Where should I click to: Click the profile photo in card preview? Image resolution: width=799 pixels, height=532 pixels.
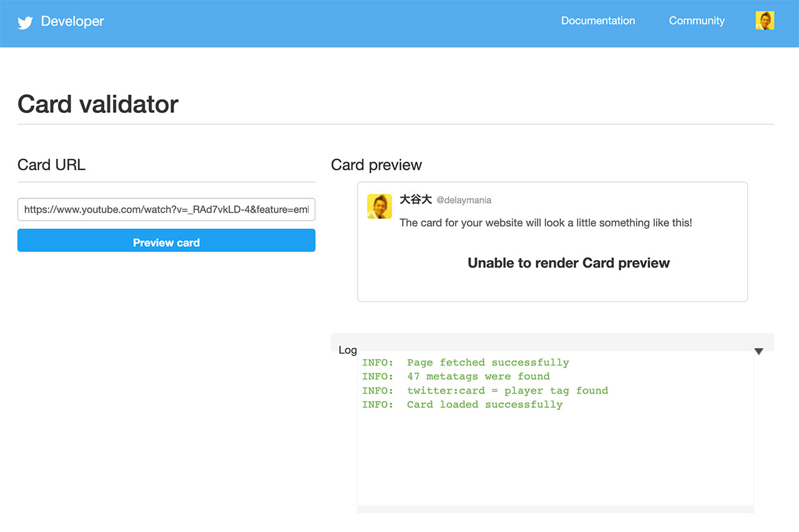tap(380, 206)
